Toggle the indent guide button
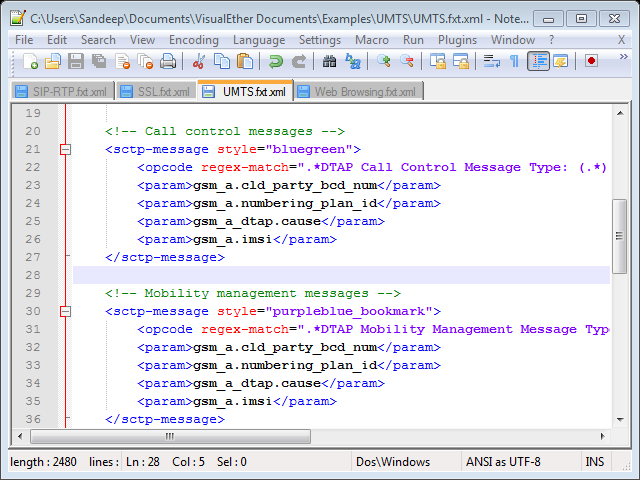The image size is (640, 480). [x=538, y=61]
